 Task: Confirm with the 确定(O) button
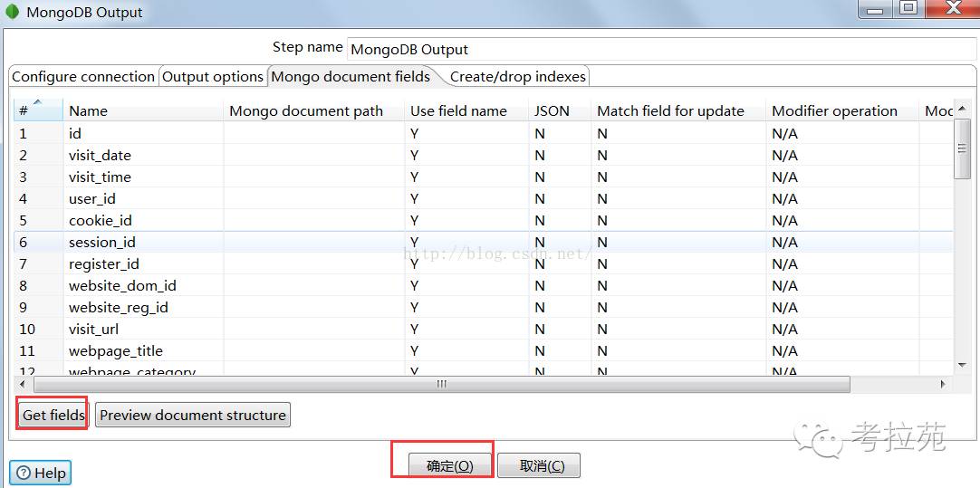pos(450,466)
